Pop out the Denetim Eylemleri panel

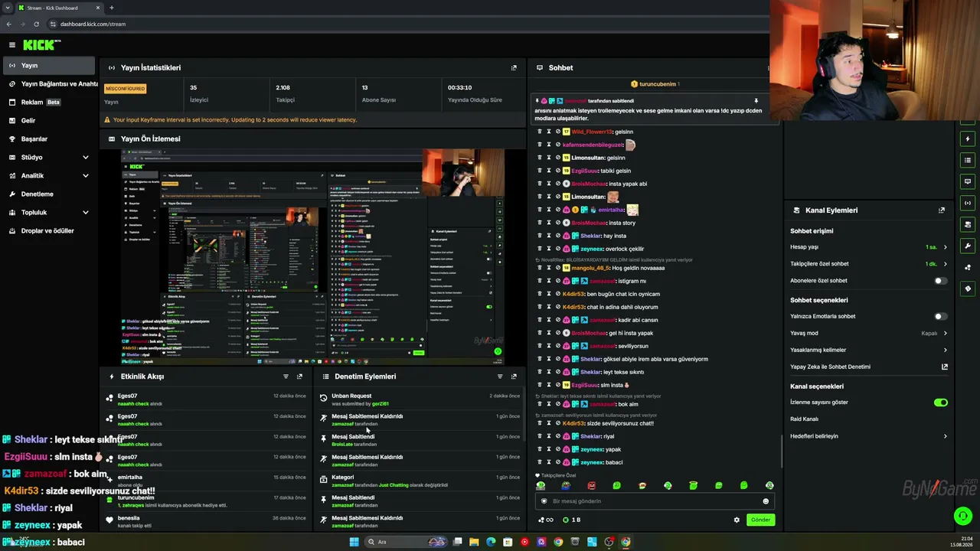click(x=514, y=377)
